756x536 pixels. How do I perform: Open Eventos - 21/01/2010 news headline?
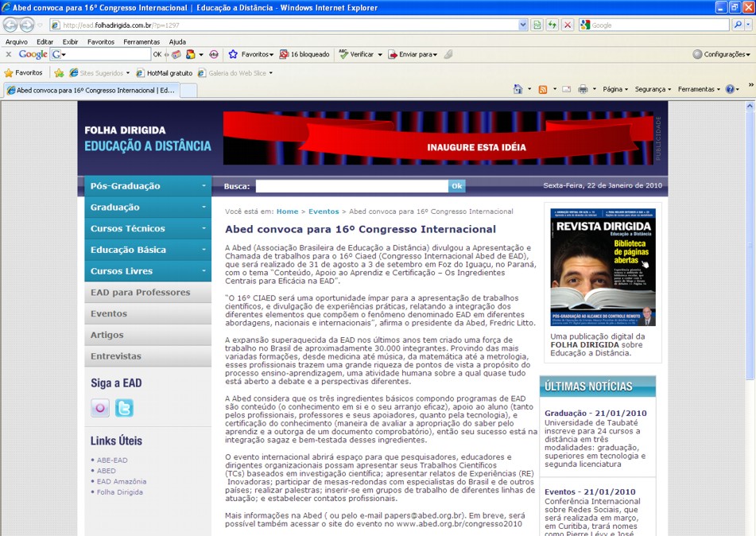tap(590, 491)
